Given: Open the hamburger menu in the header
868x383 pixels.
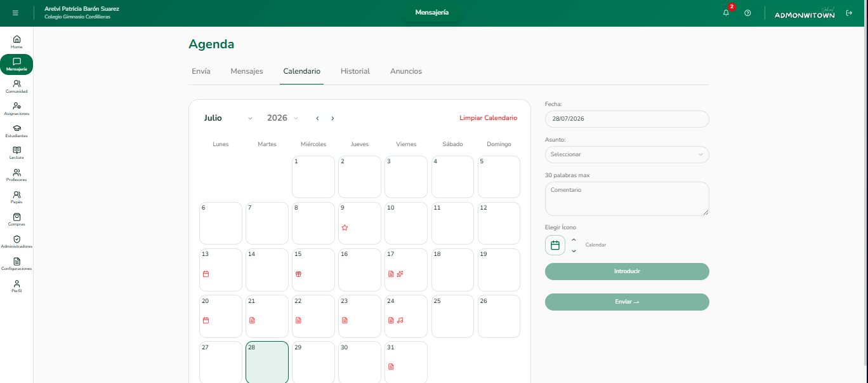Looking at the screenshot, I should point(15,13).
